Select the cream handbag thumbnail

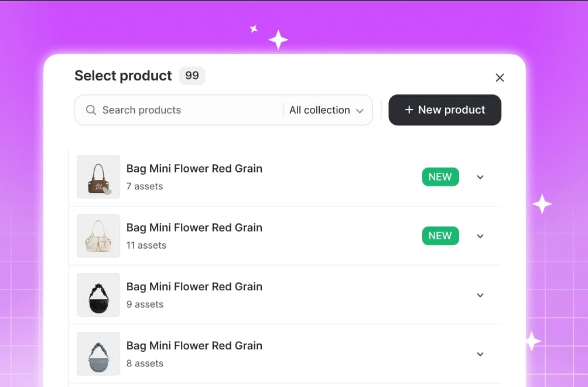(98, 236)
